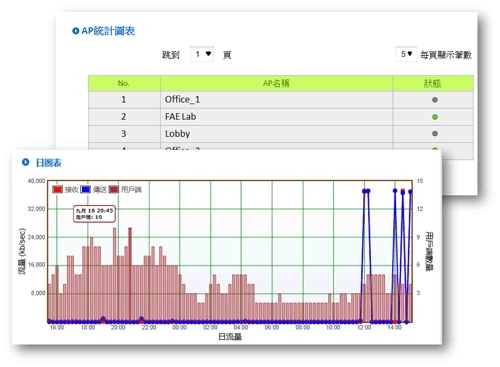
Task: Click row number 2 cell
Action: [x=124, y=117]
